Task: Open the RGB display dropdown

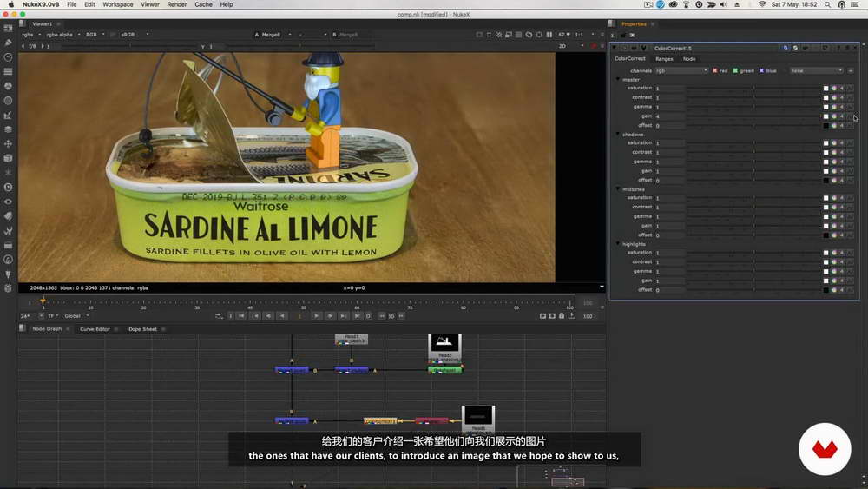Action: (95, 35)
